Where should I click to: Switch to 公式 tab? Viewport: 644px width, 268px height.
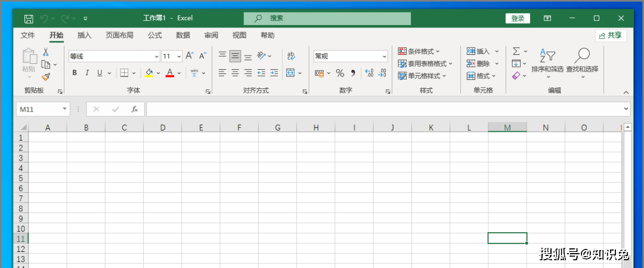point(155,35)
